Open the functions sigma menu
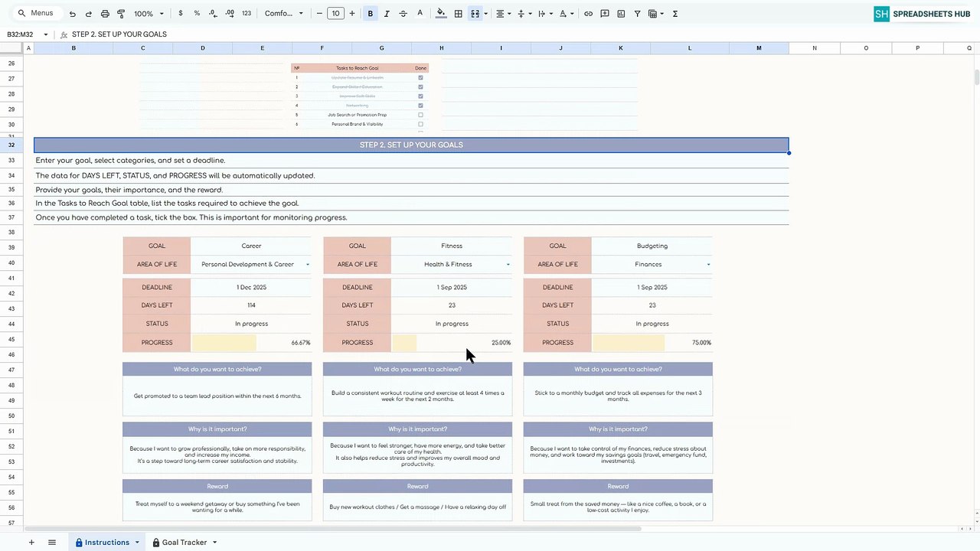 pyautogui.click(x=675, y=14)
